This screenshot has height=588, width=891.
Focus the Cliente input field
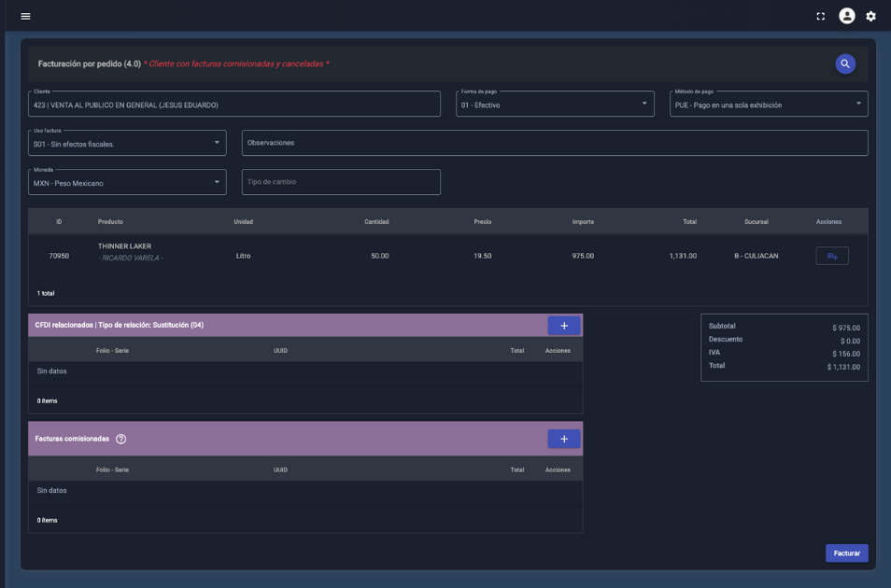click(233, 105)
